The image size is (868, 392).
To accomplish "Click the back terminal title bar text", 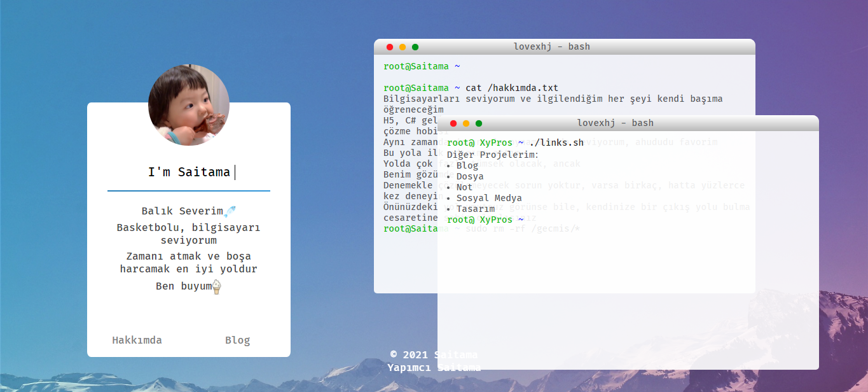I will [552, 46].
